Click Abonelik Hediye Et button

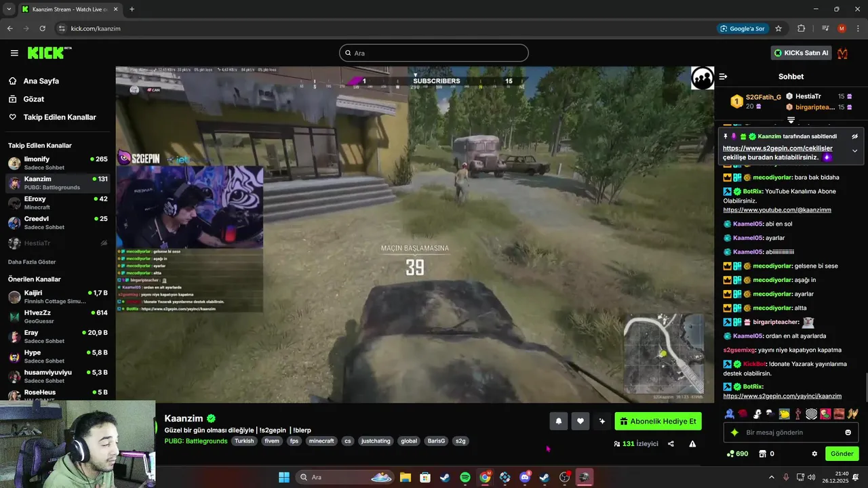tap(658, 421)
